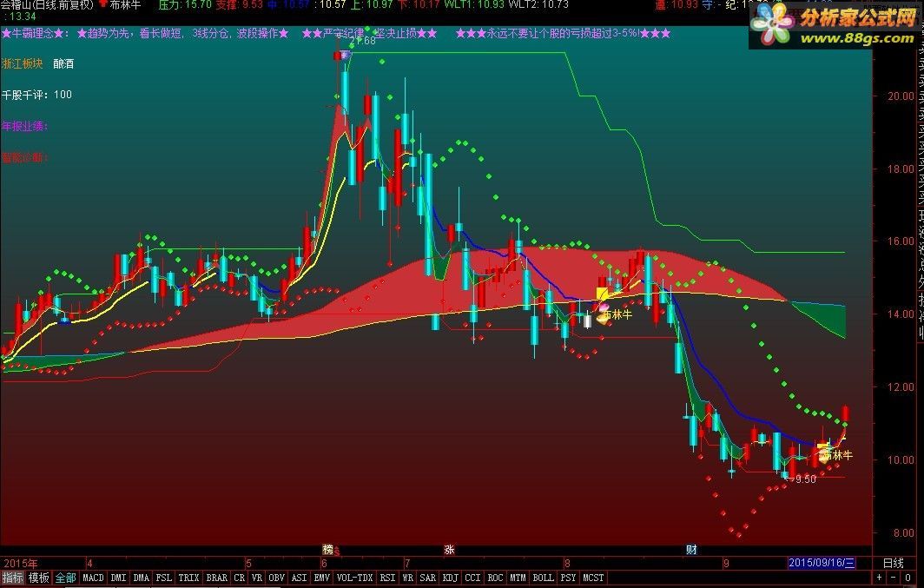Viewport: 924px width, 588px height.
Task: Click the plus zoom-in button
Action: point(879,578)
